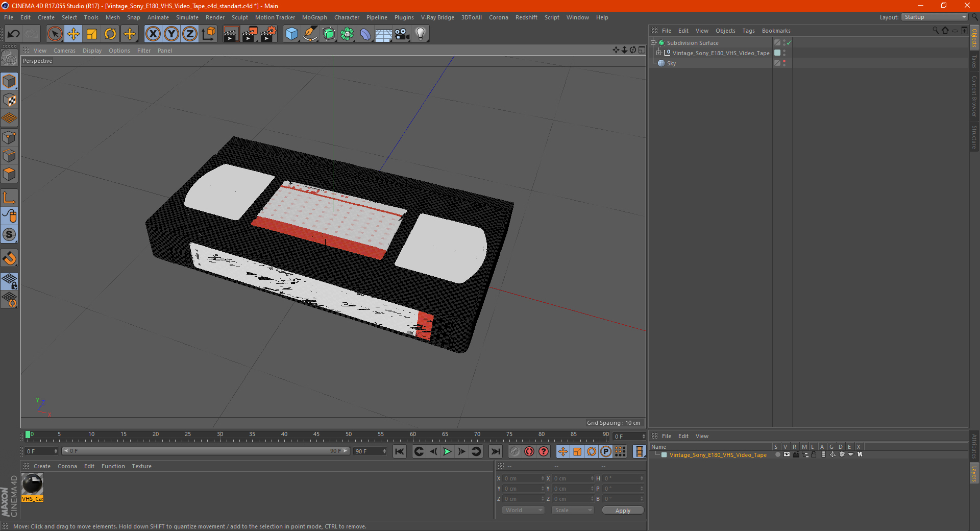The image size is (980, 531).
Task: Click the timeline preview range slider
Action: point(206,451)
